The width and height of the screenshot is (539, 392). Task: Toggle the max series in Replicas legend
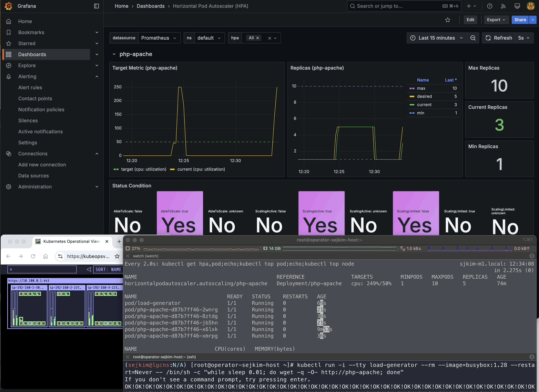point(421,88)
